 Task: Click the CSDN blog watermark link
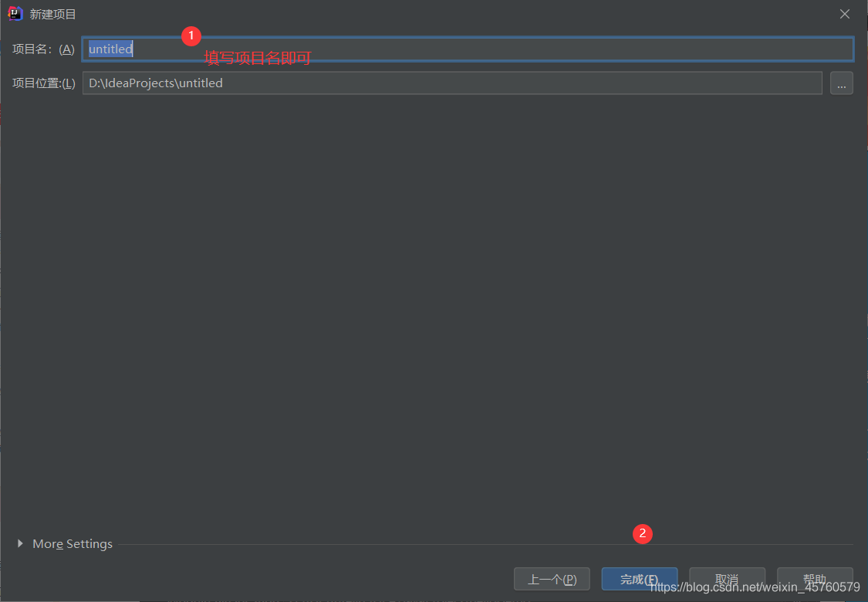[x=756, y=588]
